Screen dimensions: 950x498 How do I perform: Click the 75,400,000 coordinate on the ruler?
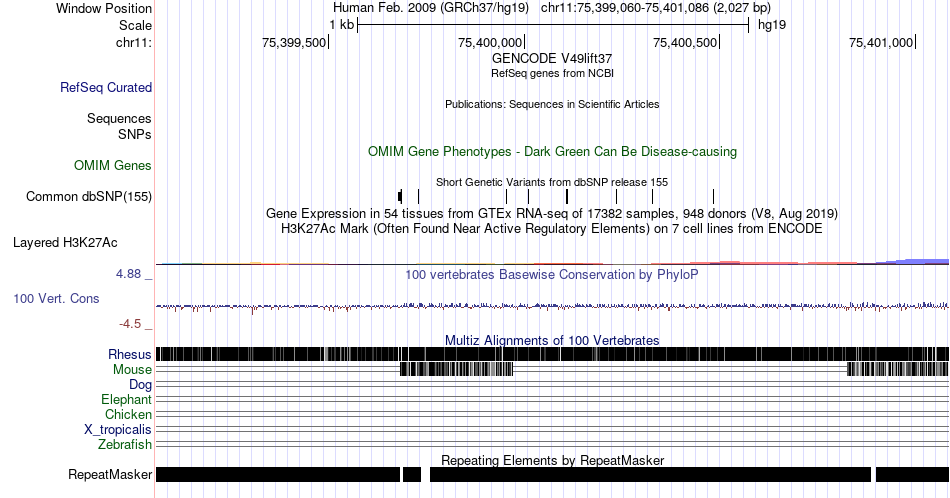pos(490,42)
